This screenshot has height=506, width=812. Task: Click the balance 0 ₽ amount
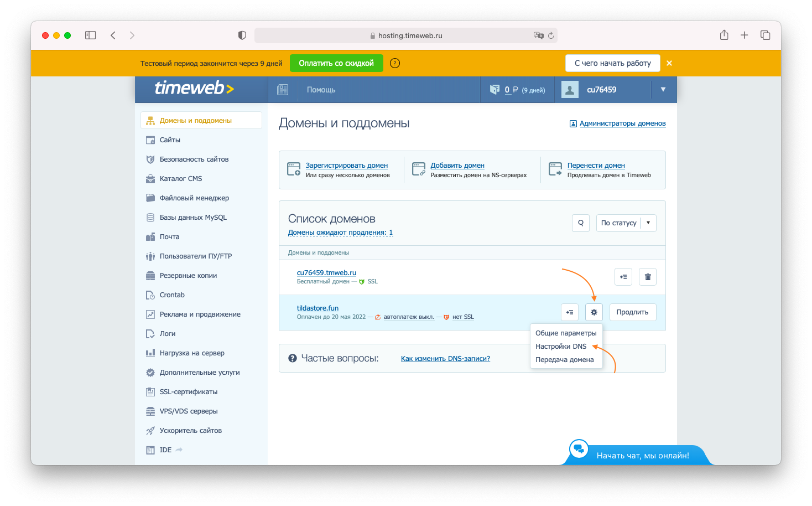click(x=511, y=90)
